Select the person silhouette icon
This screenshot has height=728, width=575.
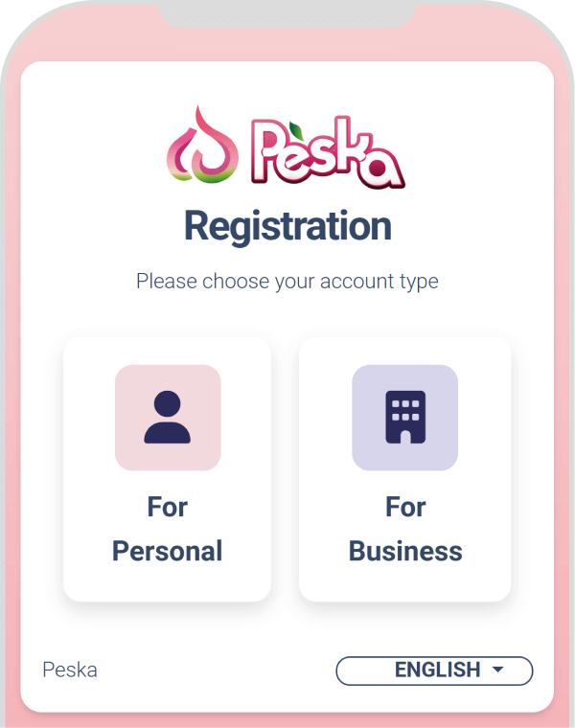[168, 418]
